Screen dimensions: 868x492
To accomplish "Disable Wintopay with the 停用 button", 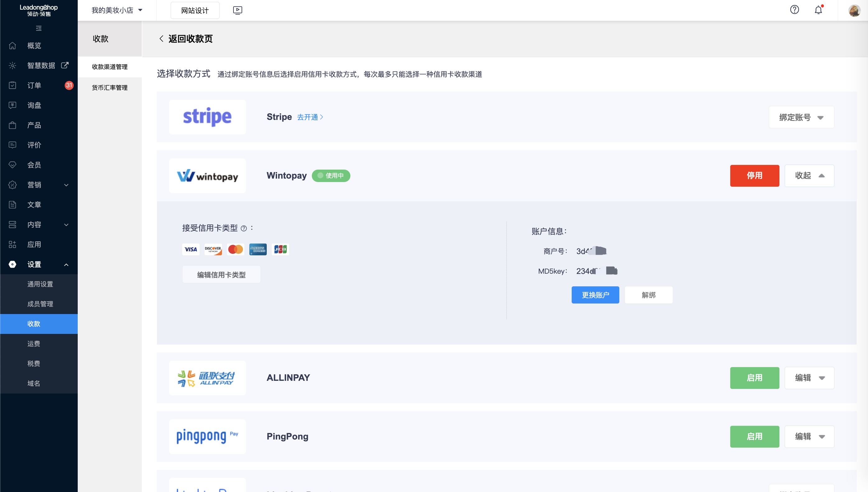I will 755,176.
